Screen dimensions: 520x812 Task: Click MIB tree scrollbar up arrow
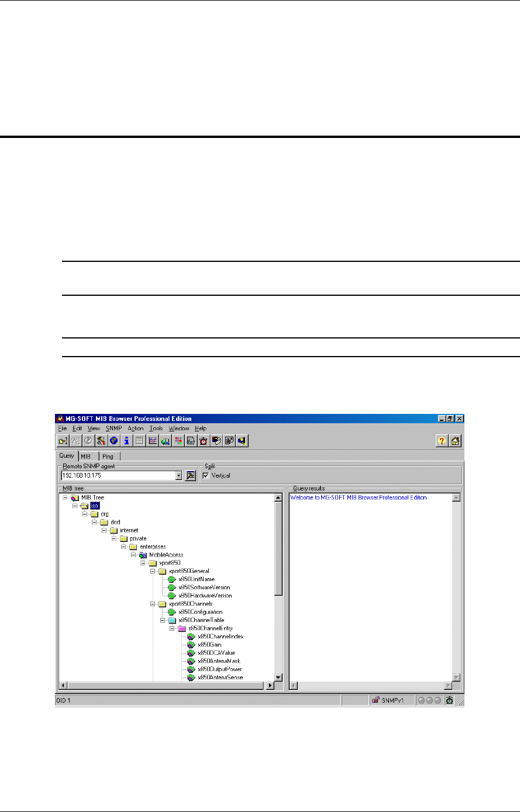tap(278, 497)
